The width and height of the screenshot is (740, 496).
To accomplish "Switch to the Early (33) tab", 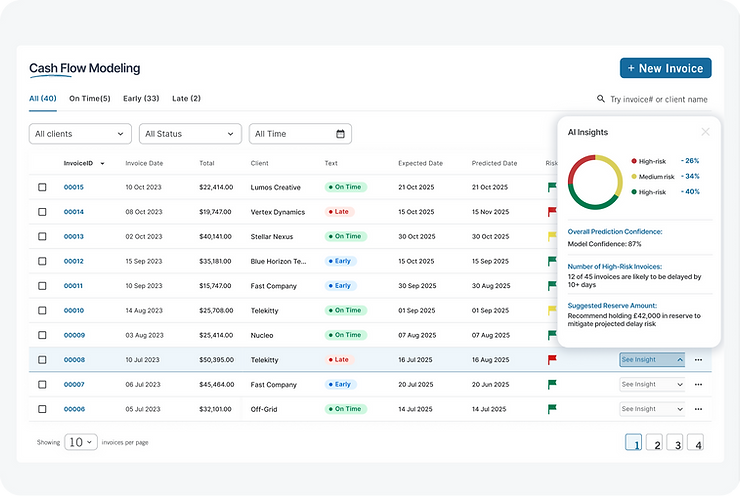I will coord(141,98).
